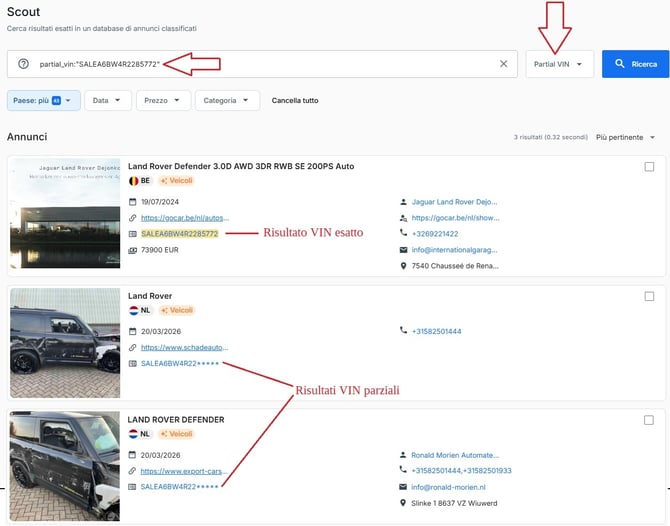Select checkbox for Land Rover Defender 3.0D listing

point(649,167)
